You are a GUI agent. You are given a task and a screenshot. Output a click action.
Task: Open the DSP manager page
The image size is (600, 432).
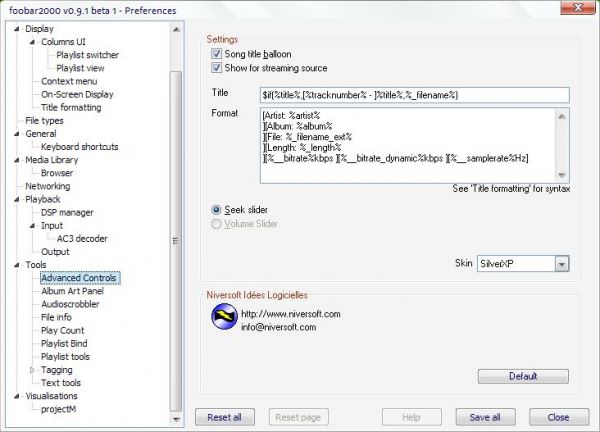(x=68, y=212)
